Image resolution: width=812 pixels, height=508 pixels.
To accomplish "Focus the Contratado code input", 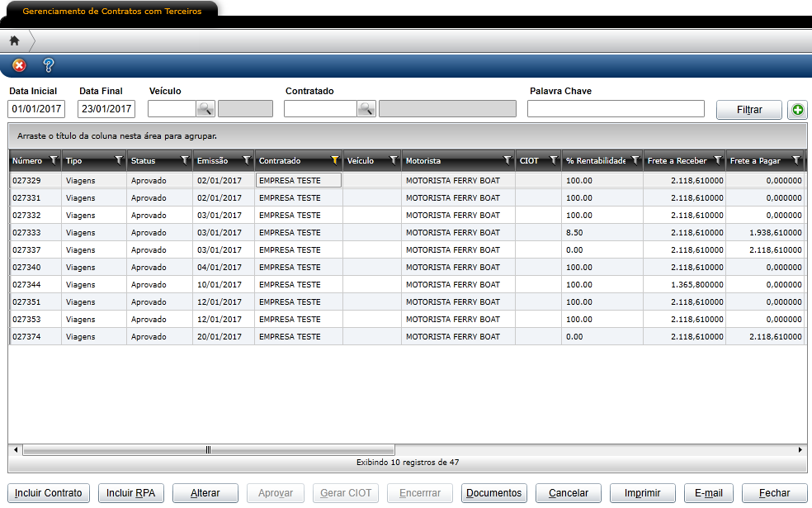I will pyautogui.click(x=320, y=109).
